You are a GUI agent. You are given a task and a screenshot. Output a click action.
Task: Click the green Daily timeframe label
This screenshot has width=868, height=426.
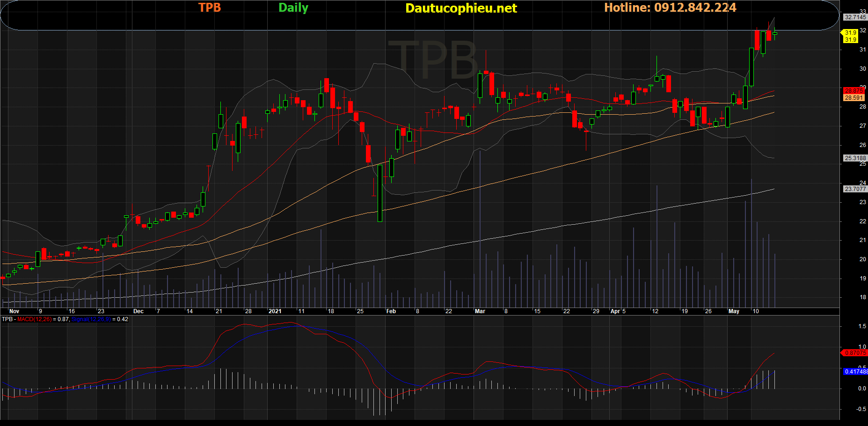click(x=293, y=7)
